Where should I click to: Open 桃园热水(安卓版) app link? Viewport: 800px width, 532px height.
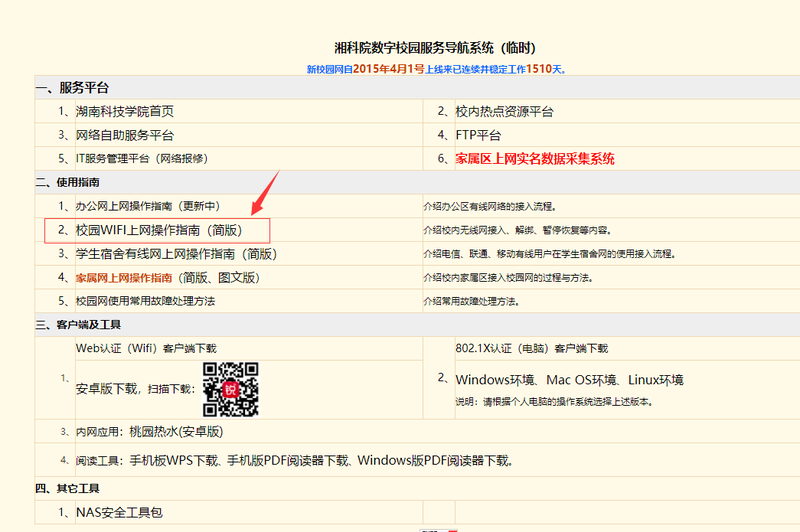tap(175, 432)
